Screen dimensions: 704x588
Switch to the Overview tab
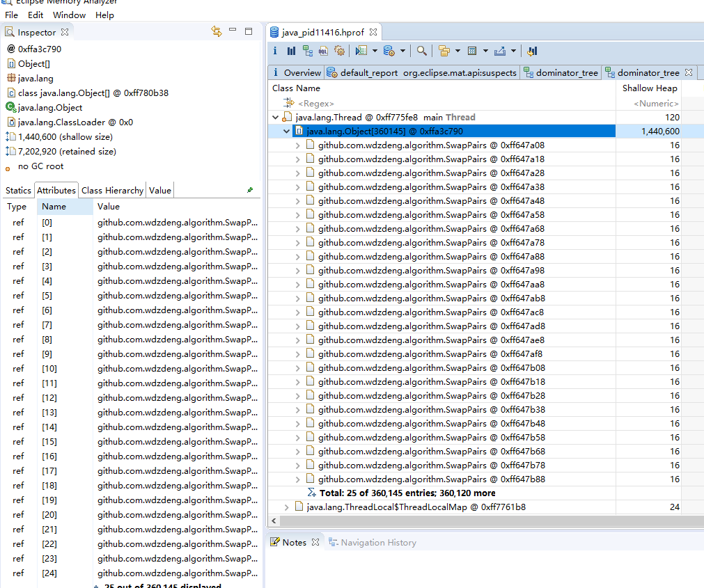(297, 72)
